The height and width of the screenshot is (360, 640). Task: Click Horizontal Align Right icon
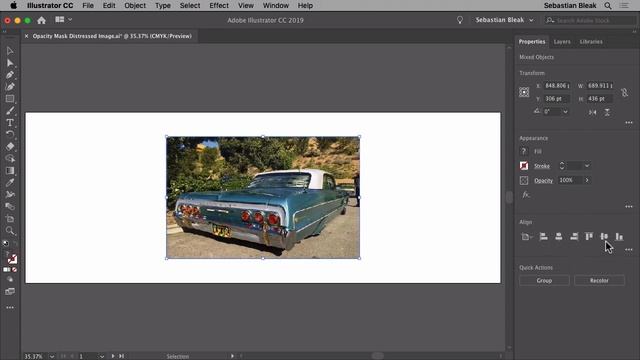(574, 236)
